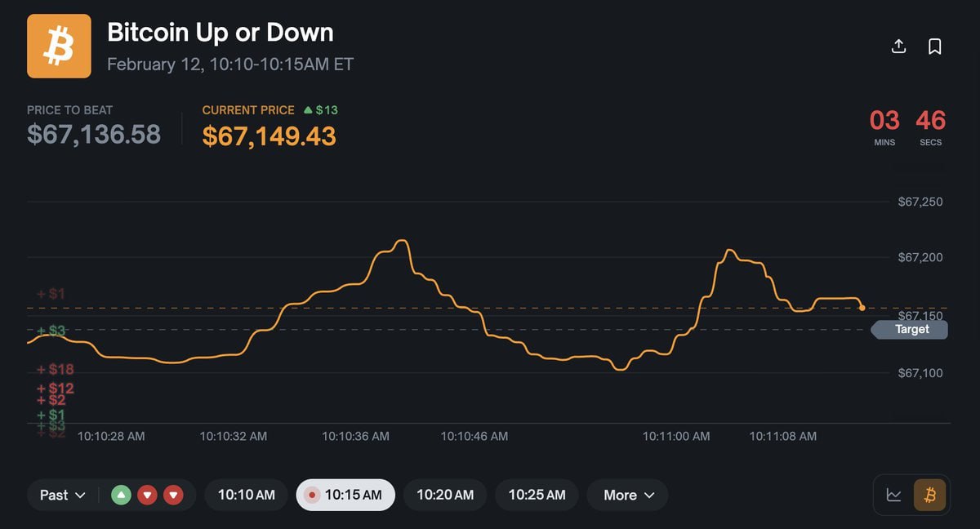Screen dimensions: 980x529
Task: Expand the More time slots dropdown
Action: [x=627, y=495]
